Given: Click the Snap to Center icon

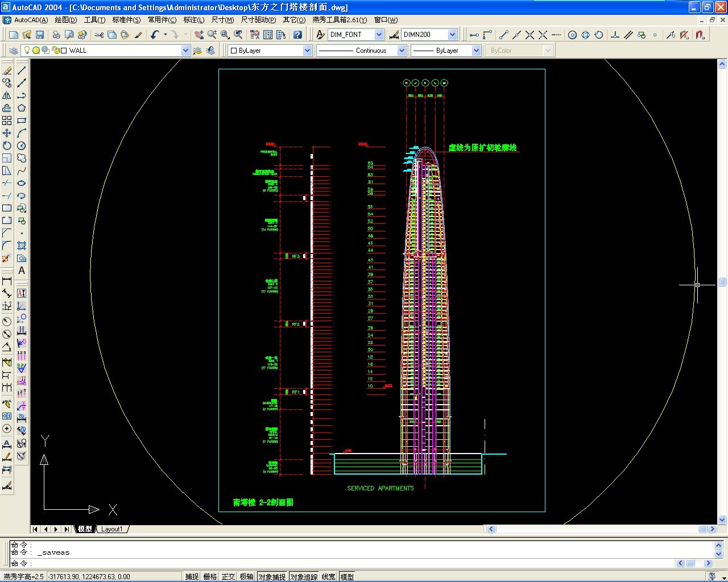Looking at the screenshot, I should click(572, 35).
